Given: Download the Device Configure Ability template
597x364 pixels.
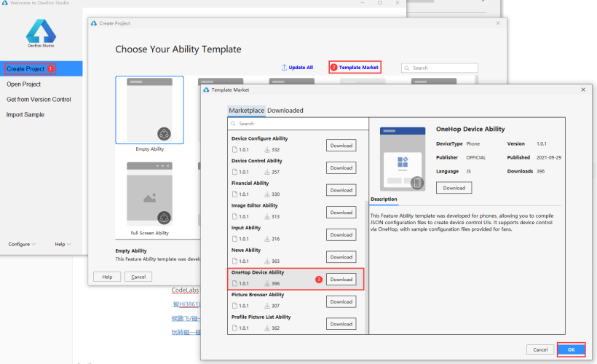Looking at the screenshot, I should coord(341,146).
